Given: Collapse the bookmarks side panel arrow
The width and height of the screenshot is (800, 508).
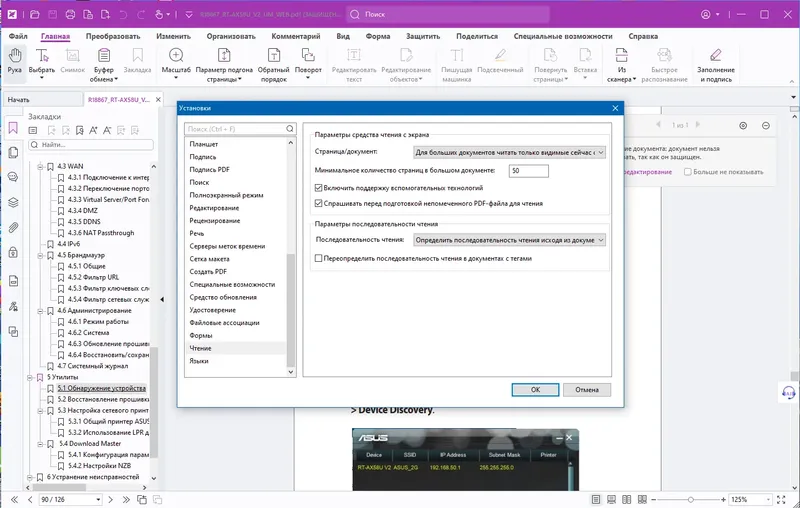Looking at the screenshot, I should [162, 299].
